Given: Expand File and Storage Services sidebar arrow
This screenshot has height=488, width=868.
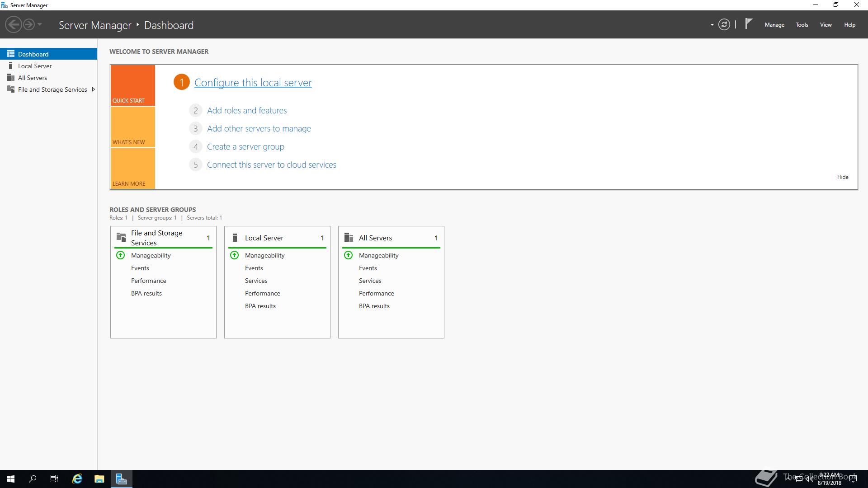Looking at the screenshot, I should (x=94, y=89).
